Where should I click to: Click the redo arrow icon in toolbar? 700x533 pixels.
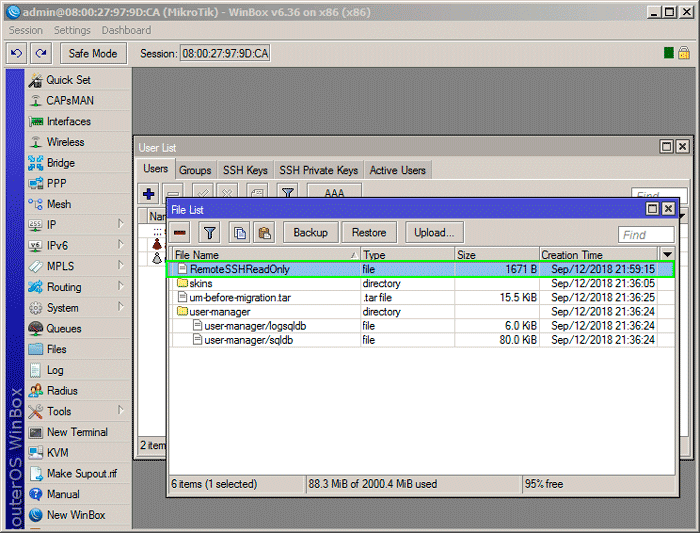41,53
